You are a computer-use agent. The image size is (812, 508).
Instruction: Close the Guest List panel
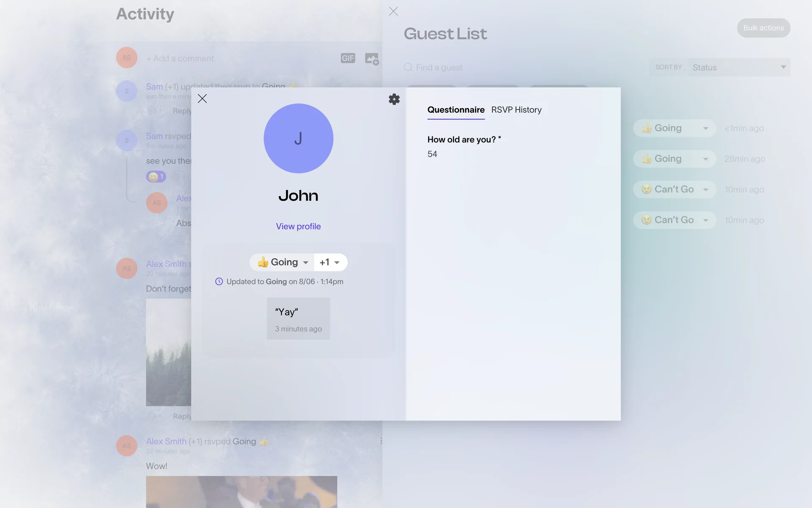click(x=393, y=11)
